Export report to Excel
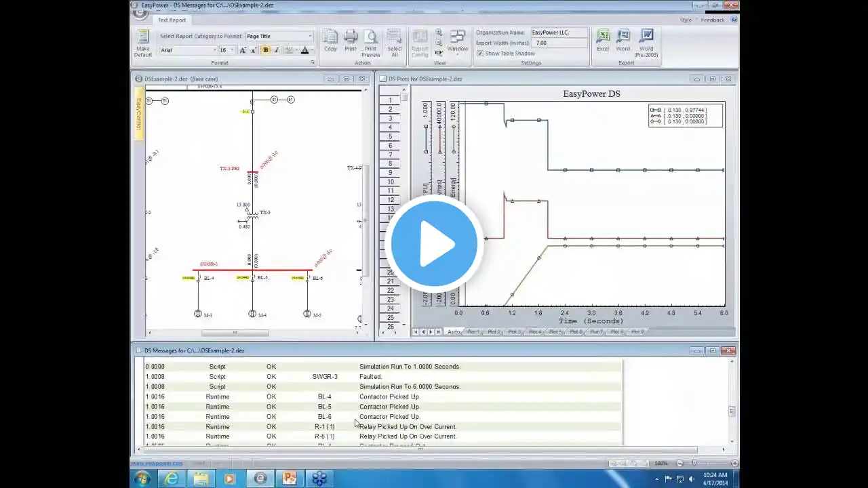The width and height of the screenshot is (868, 488). [602, 41]
